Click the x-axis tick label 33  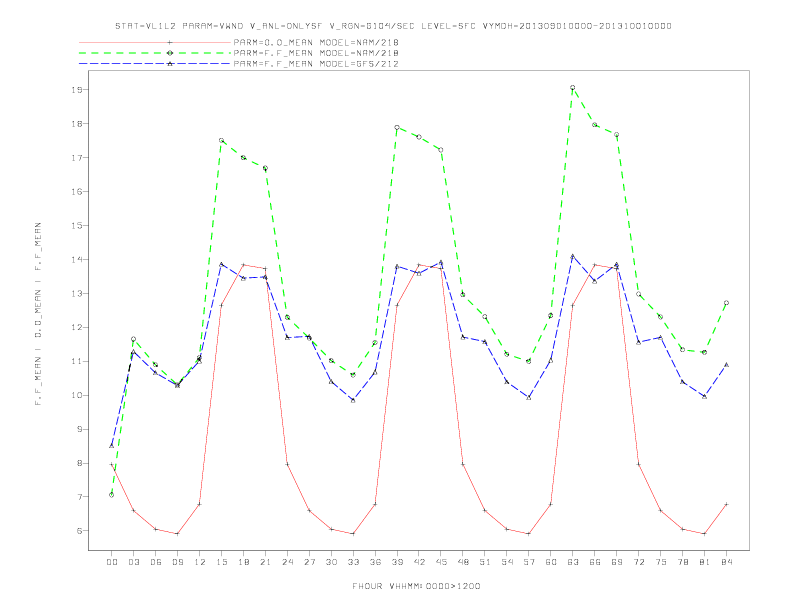pyautogui.click(x=353, y=562)
